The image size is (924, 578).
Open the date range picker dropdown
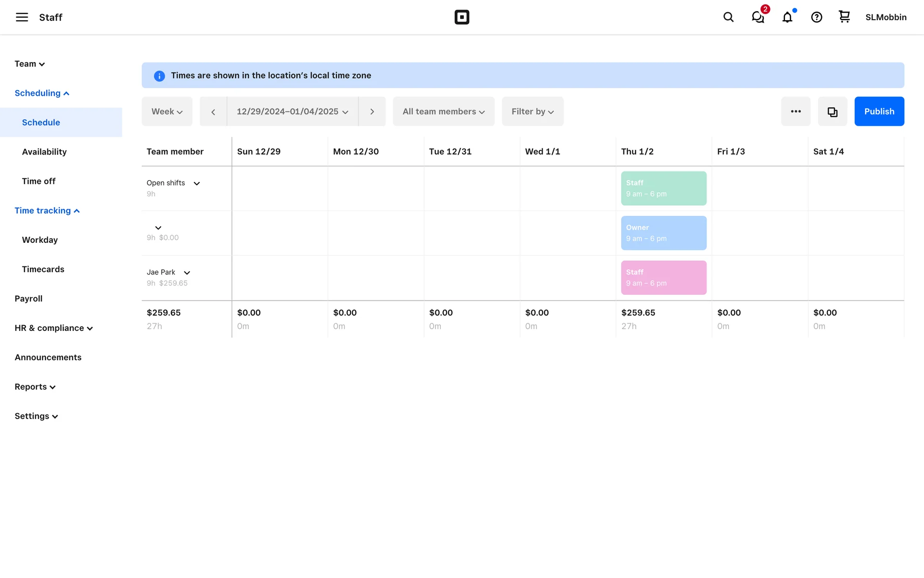pyautogui.click(x=292, y=112)
